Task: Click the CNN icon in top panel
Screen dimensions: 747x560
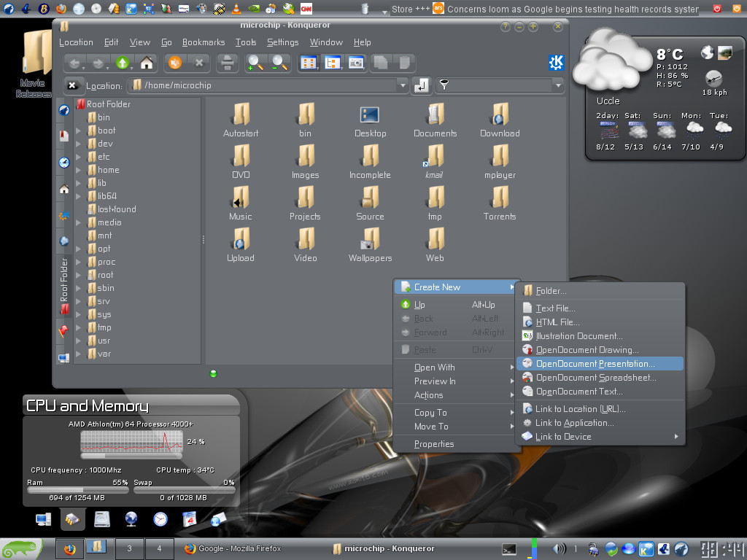Action: (306, 8)
